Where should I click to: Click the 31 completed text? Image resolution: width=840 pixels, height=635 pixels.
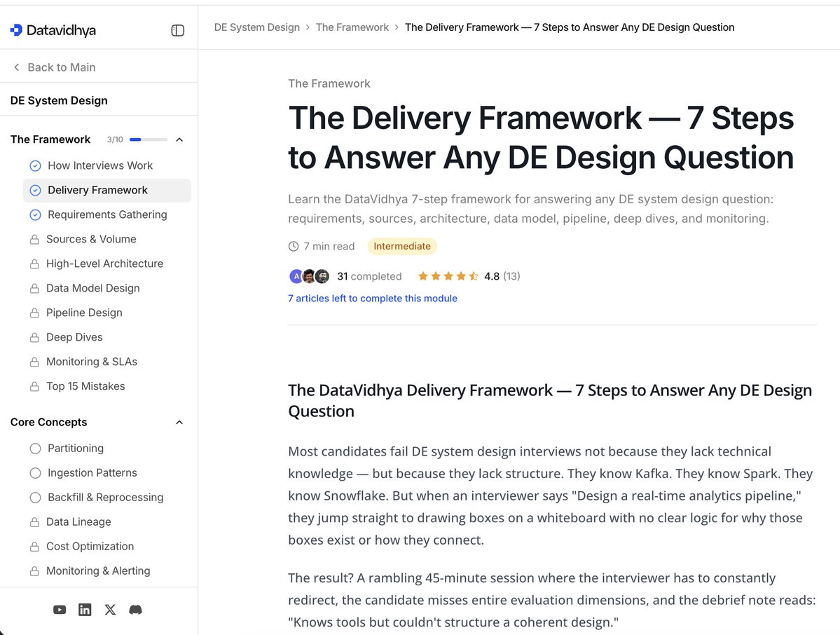tap(369, 277)
